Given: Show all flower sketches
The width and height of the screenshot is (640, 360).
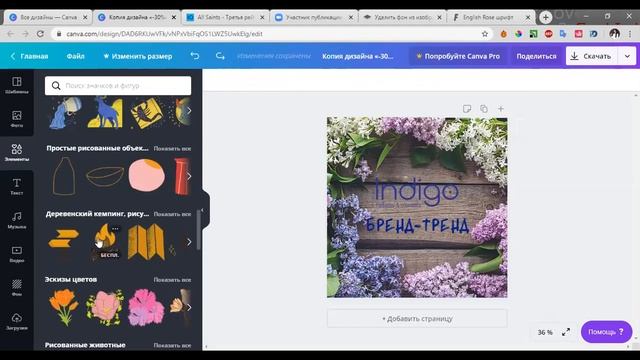Looking at the screenshot, I should tap(172, 280).
